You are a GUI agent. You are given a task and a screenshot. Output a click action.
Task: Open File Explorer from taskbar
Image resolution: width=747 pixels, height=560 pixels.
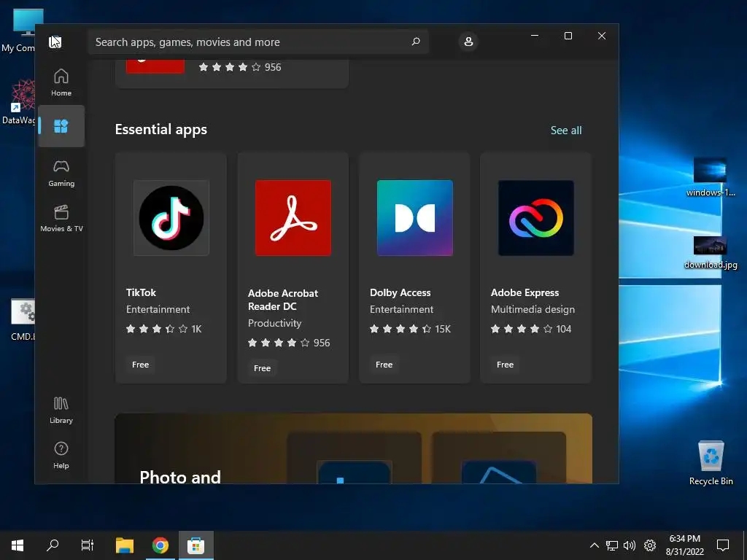click(125, 545)
